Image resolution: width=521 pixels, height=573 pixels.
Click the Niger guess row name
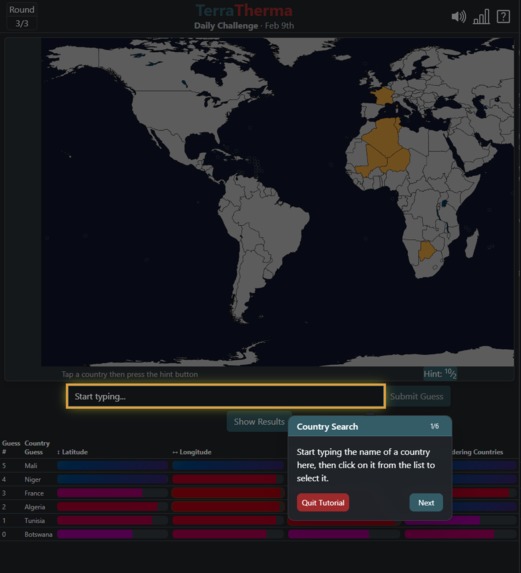tap(33, 479)
